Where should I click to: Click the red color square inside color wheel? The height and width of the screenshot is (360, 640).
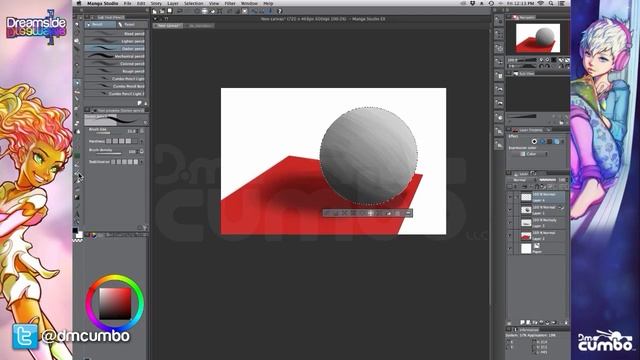pos(115,304)
